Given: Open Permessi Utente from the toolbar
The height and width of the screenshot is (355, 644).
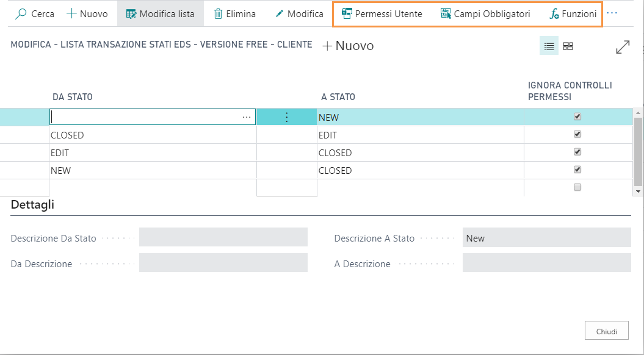Looking at the screenshot, I should click(x=382, y=14).
